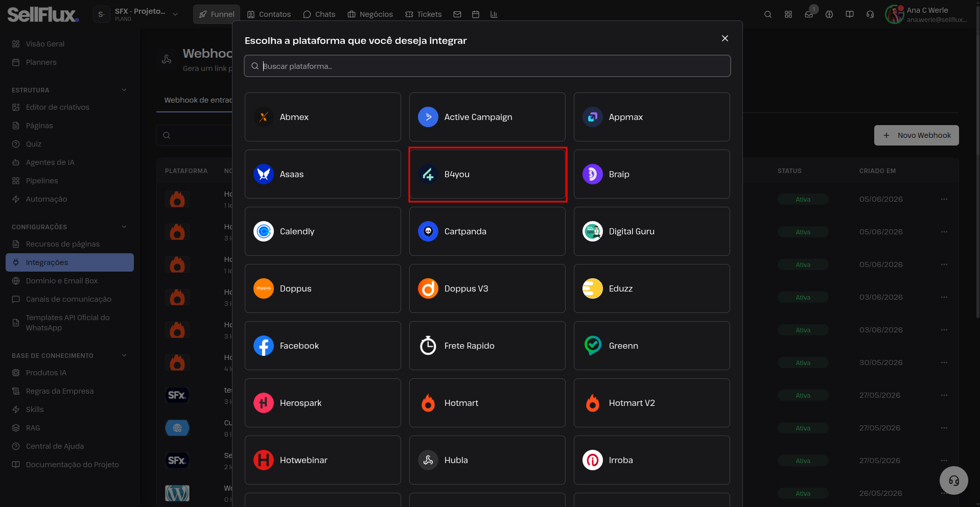The width and height of the screenshot is (980, 507).
Task: Open the calendar icon in top bar
Action: pos(476,14)
